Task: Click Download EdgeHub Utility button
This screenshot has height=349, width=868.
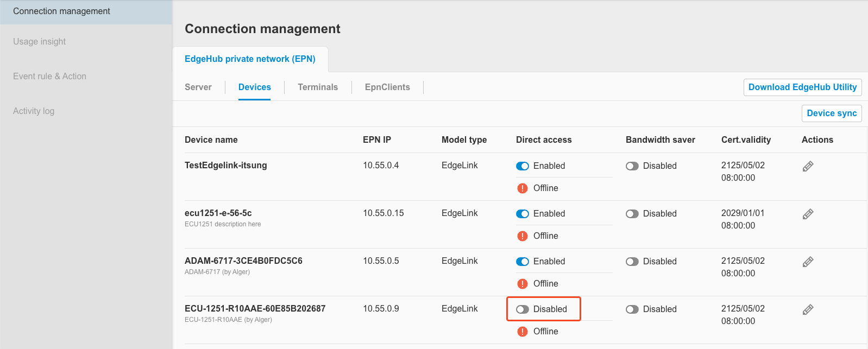Action: pos(802,87)
